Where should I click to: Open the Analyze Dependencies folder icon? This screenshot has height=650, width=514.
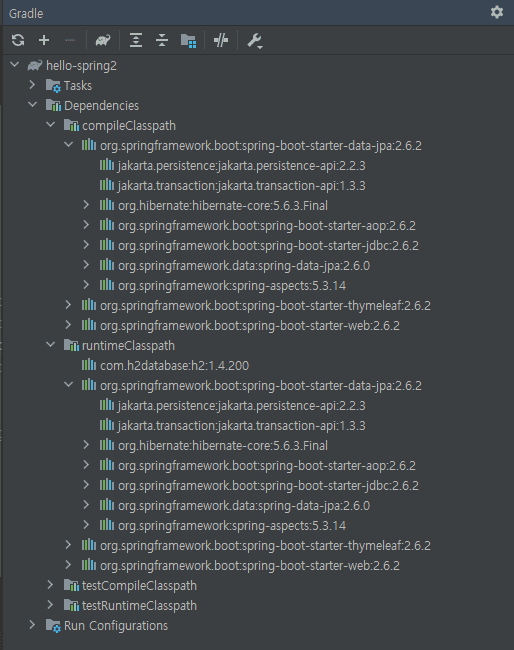click(x=189, y=41)
